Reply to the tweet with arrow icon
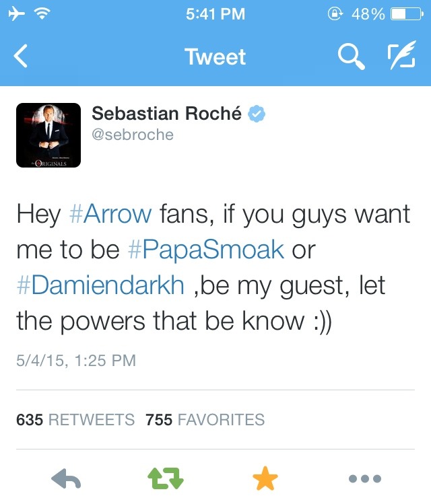Image resolution: width=431 pixels, height=504 pixels. pyautogui.click(x=66, y=478)
